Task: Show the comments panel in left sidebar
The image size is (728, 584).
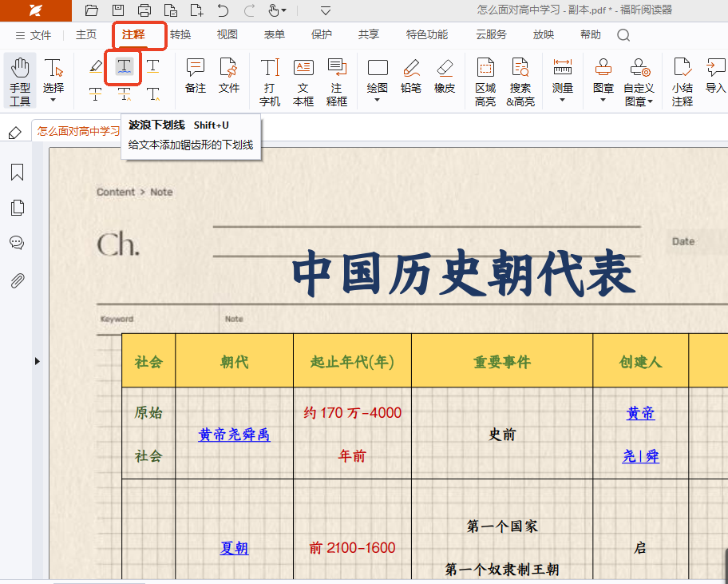Action: point(17,243)
